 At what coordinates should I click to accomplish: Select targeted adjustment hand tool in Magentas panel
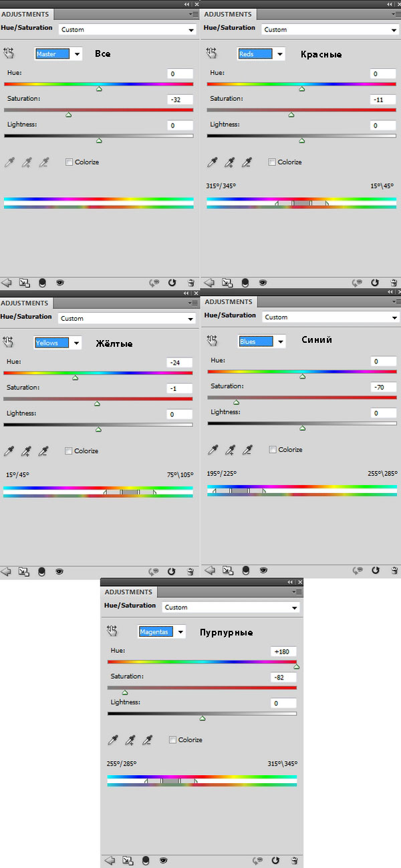coord(112,631)
